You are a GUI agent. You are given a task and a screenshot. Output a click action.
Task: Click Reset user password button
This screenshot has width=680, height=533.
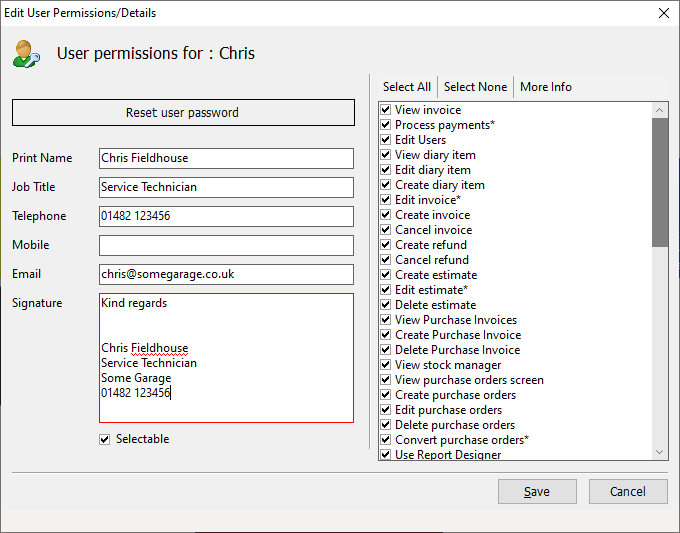click(183, 113)
